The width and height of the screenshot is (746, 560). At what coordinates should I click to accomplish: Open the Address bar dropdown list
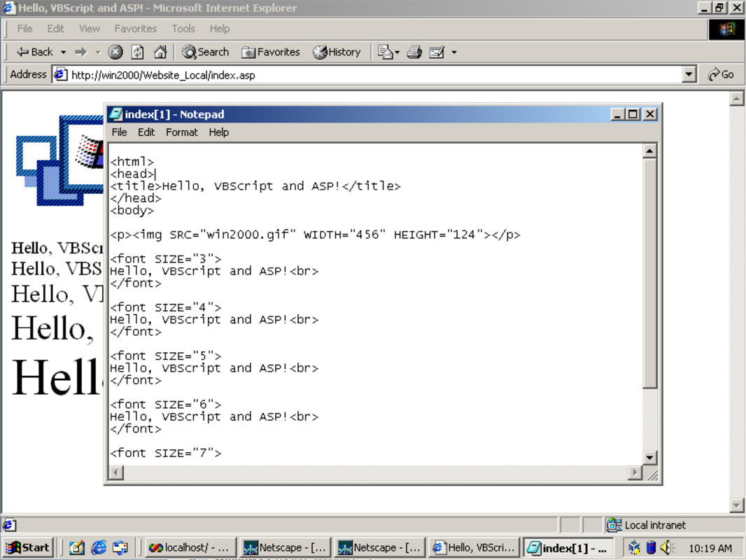689,74
